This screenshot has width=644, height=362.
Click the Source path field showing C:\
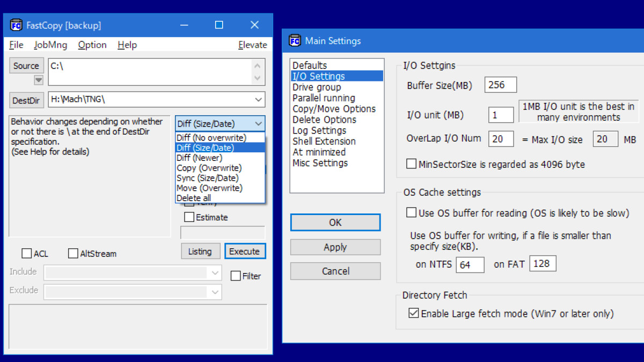pos(150,72)
